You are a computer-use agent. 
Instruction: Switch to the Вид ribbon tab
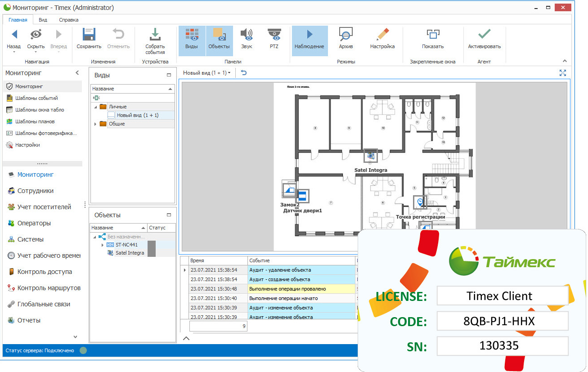(x=43, y=20)
